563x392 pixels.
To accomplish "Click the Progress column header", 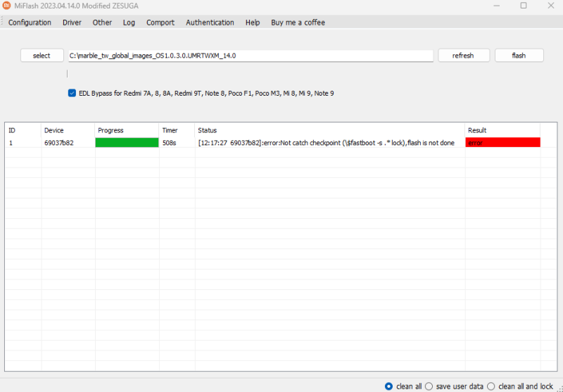I will pos(127,130).
